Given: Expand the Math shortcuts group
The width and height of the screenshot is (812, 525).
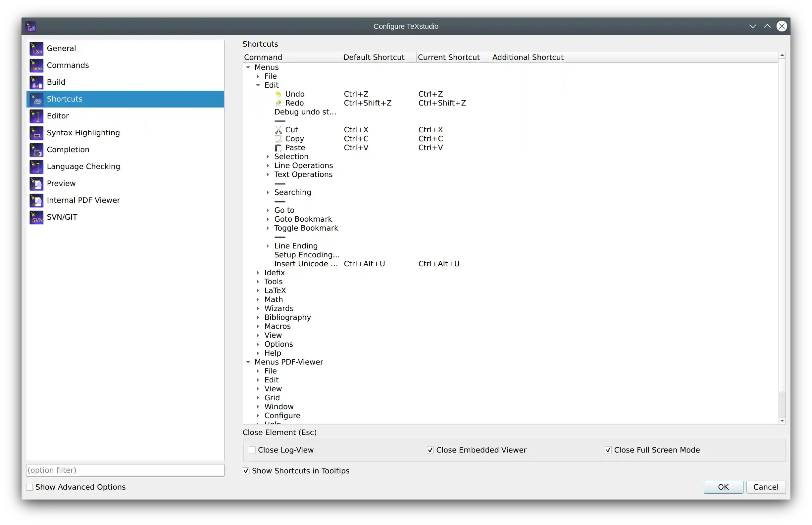Looking at the screenshot, I should [x=258, y=299].
